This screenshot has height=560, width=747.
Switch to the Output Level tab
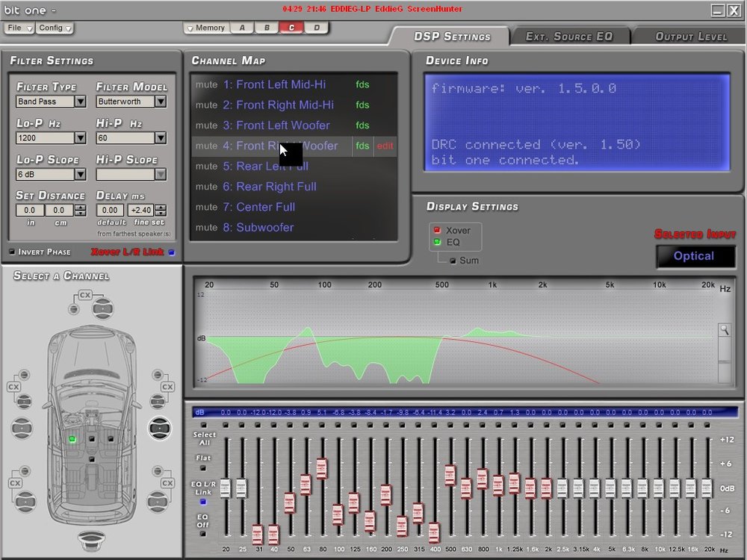pyautogui.click(x=691, y=37)
